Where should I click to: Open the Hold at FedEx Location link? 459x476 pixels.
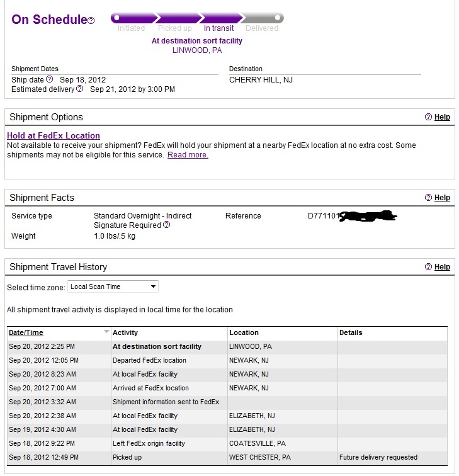coord(54,136)
